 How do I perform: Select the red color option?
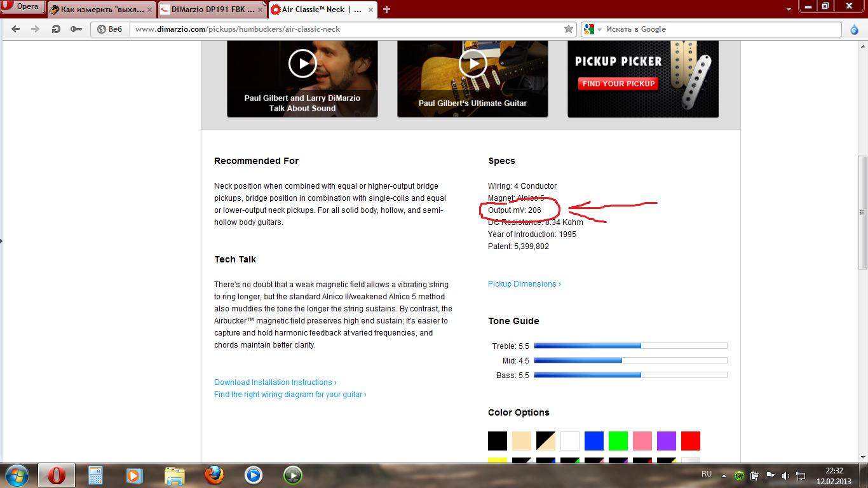click(x=691, y=441)
